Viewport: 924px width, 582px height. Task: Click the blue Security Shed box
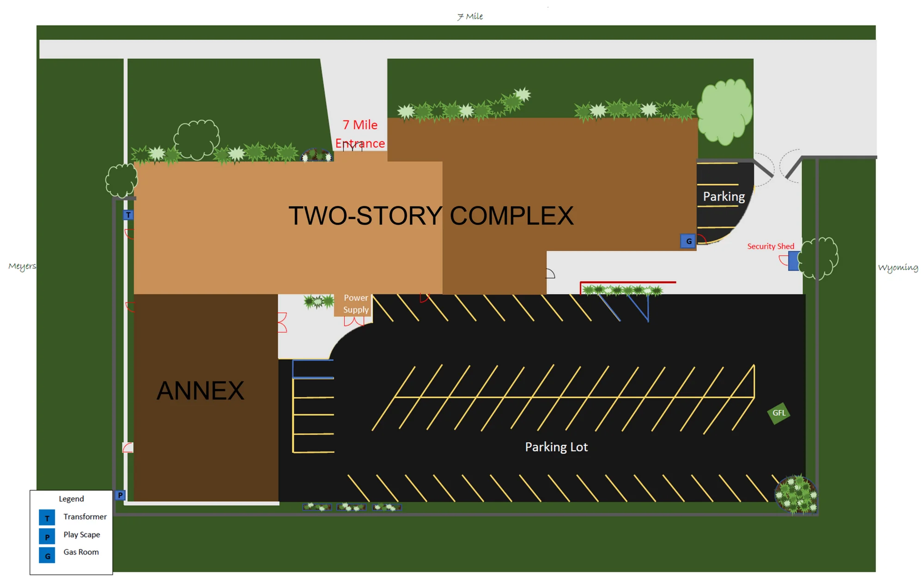coord(794,261)
